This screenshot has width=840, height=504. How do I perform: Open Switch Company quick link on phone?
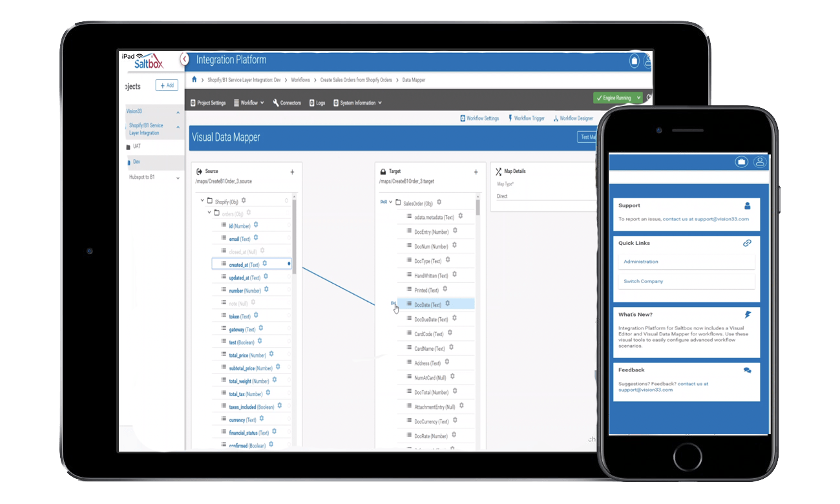(x=686, y=281)
